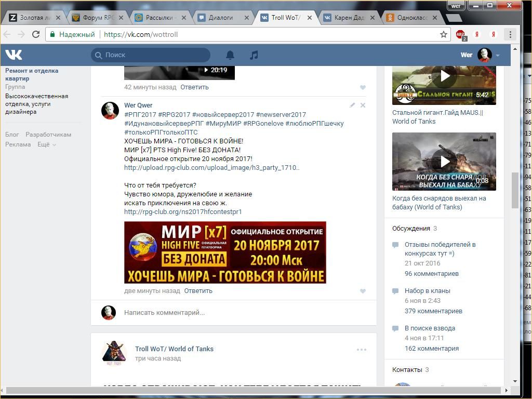
Task: Like the comment posted 42 minutes ago
Action: tap(363, 87)
